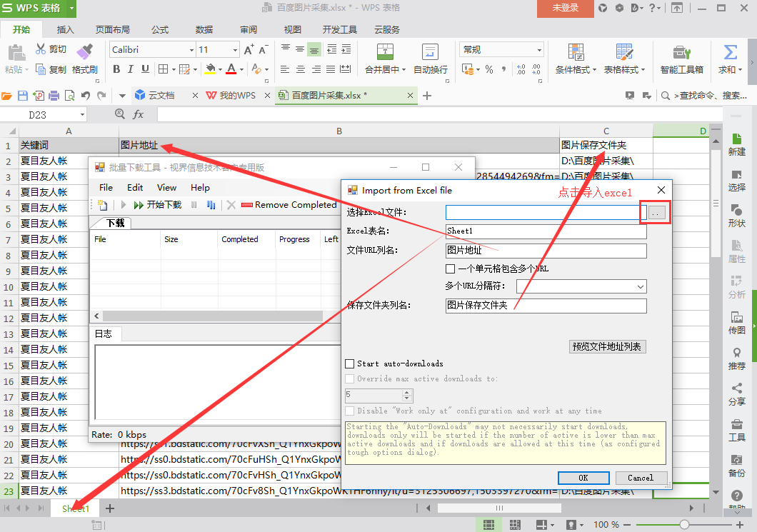This screenshot has width=757, height=532.
Task: Click the Cut scissors icon
Action: (x=41, y=49)
